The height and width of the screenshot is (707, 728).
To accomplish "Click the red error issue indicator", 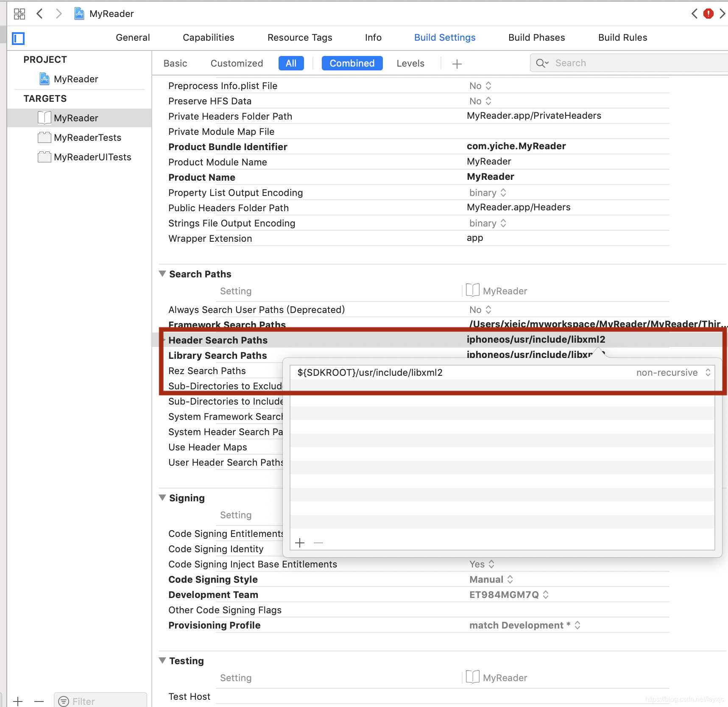I will pos(708,14).
